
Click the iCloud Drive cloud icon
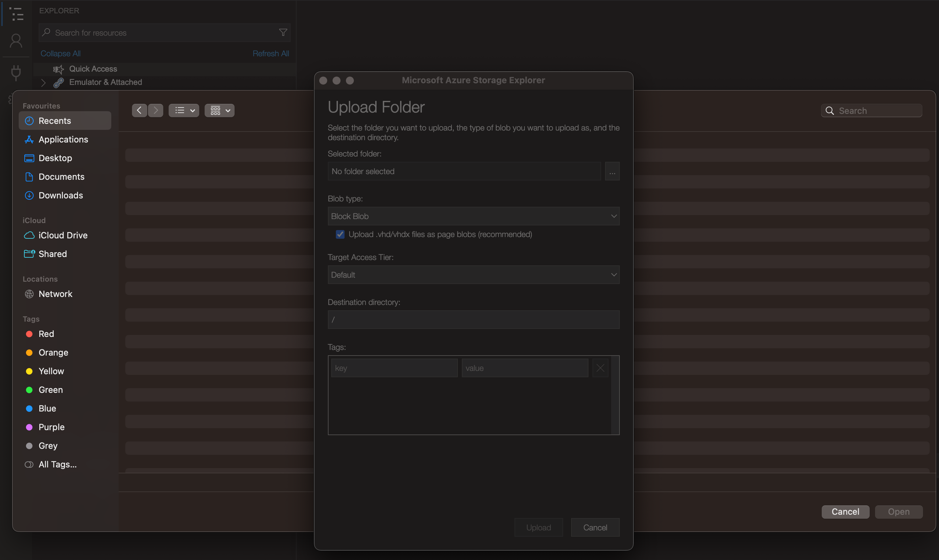29,235
